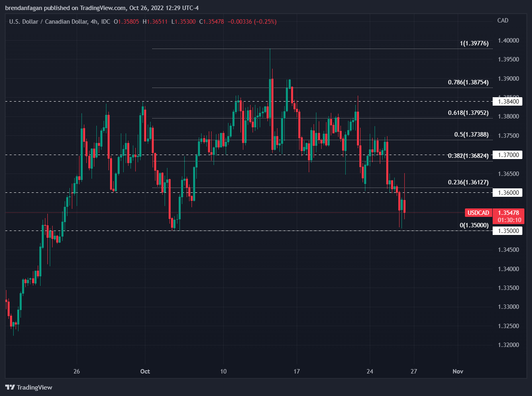Select the 0.618(1.37952) Fibonacci level label
Image resolution: width=532 pixels, height=396 pixels.
[468, 113]
